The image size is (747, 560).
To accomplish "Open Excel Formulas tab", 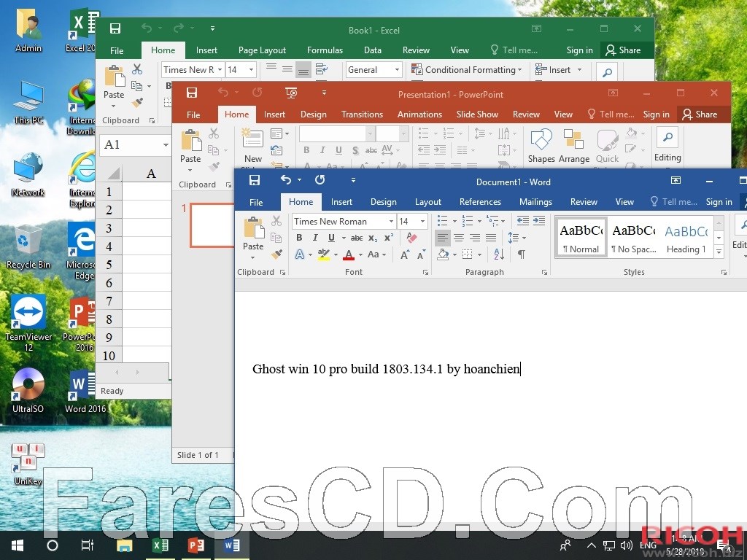I will coord(325,50).
